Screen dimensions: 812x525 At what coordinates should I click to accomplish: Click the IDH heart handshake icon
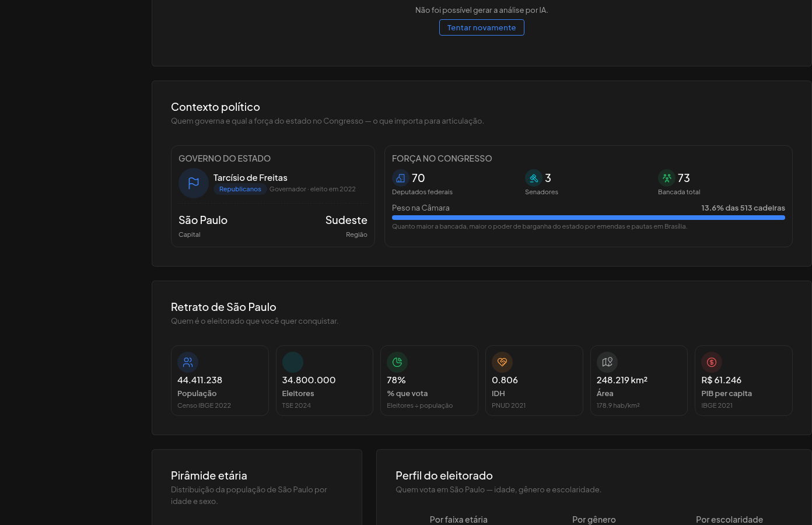pos(502,362)
